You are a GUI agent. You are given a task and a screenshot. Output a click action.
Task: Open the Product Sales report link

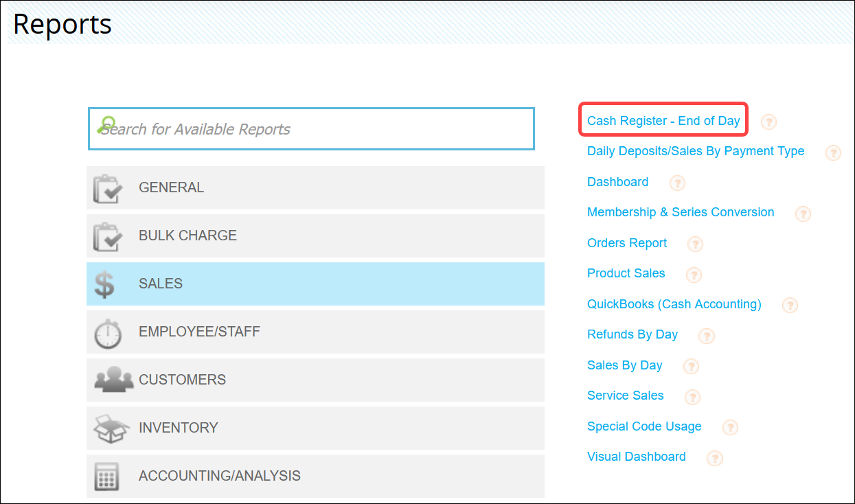(x=626, y=273)
